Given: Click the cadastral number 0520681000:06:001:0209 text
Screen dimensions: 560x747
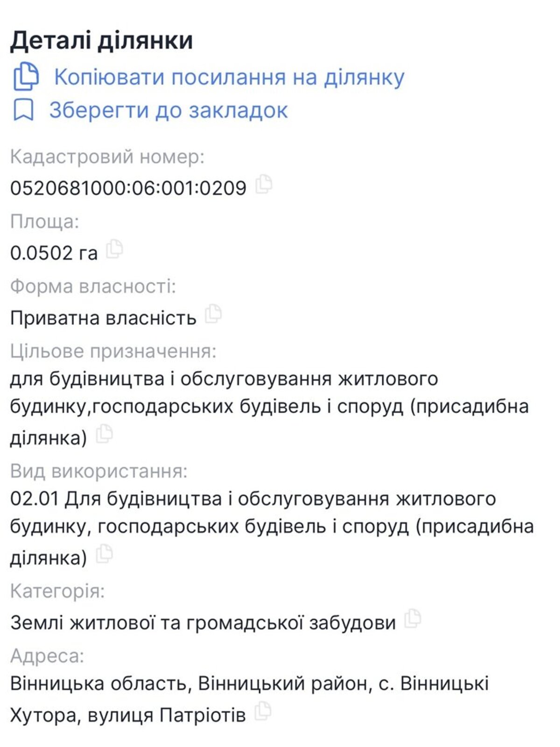Looking at the screenshot, I should point(128,188).
